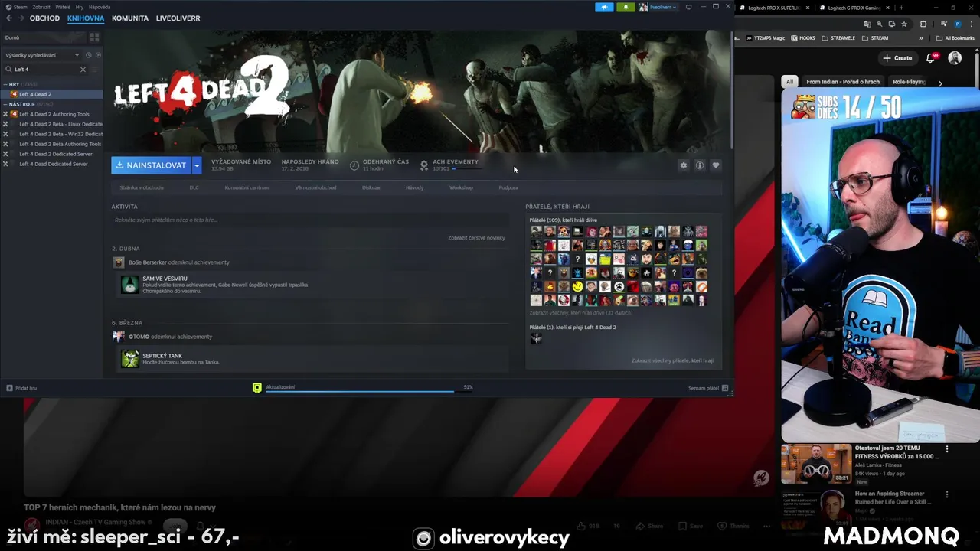Image resolution: width=980 pixels, height=551 pixels.
Task: Open Steam announcements megaphone button
Action: pos(604,7)
